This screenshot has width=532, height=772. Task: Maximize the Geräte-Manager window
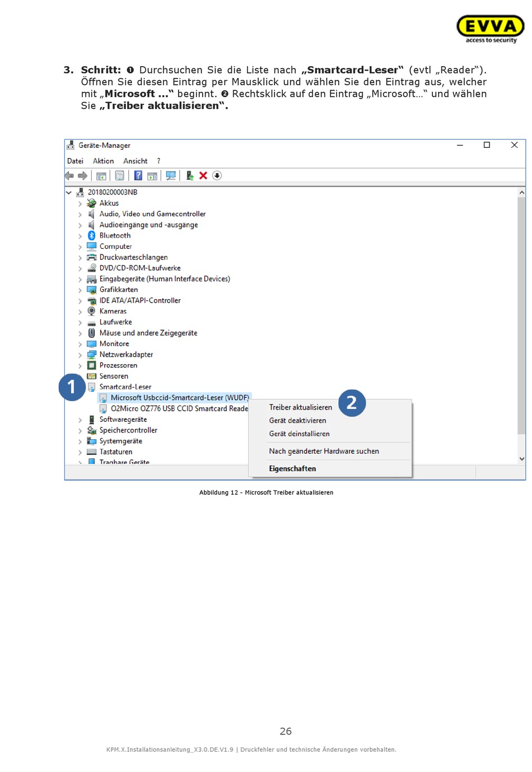[x=487, y=146]
